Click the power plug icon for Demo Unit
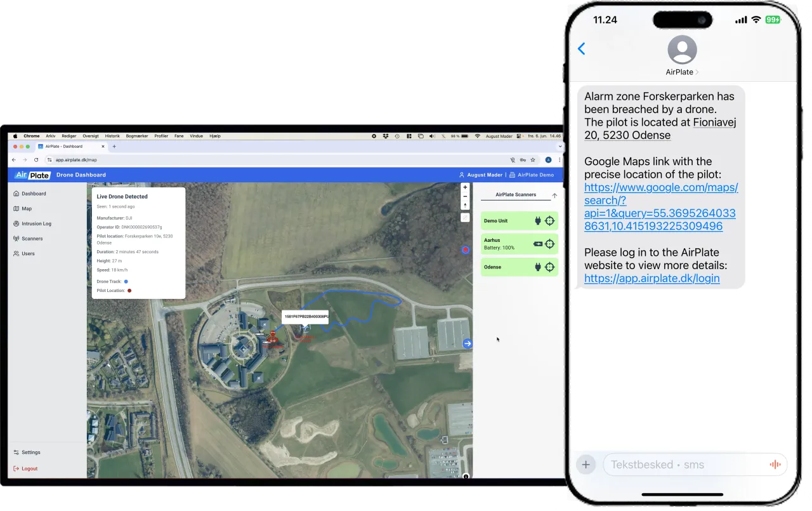812x511 pixels. pyautogui.click(x=538, y=221)
